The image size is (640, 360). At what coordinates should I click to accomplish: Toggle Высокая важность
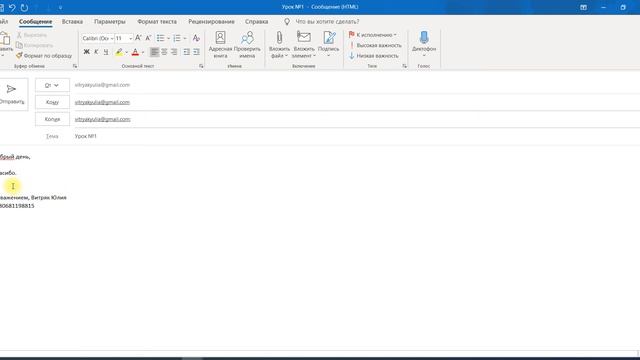pyautogui.click(x=375, y=45)
